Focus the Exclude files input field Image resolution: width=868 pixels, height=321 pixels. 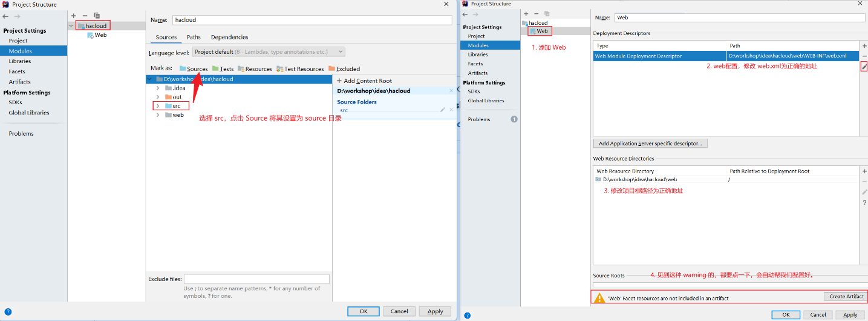point(256,279)
